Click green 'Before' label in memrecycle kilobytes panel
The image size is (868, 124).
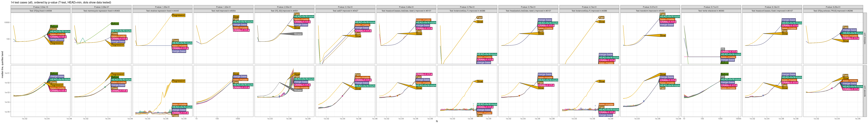115,24
